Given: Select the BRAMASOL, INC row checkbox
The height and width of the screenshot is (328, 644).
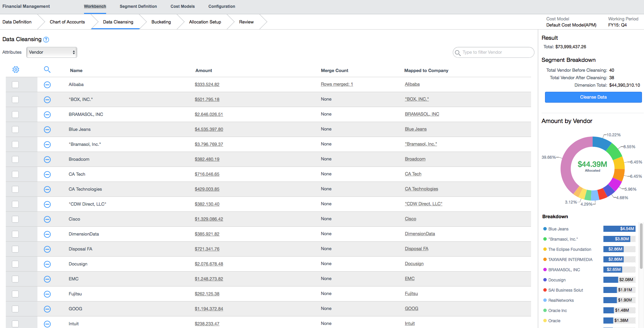Looking at the screenshot, I should point(15,115).
